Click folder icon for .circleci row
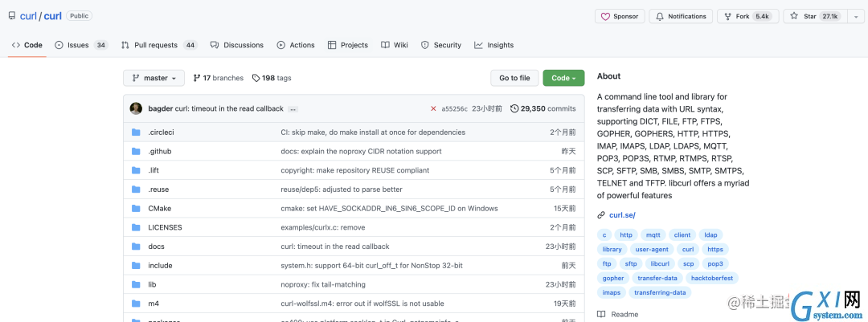Viewport: 868px width, 322px height. point(136,132)
